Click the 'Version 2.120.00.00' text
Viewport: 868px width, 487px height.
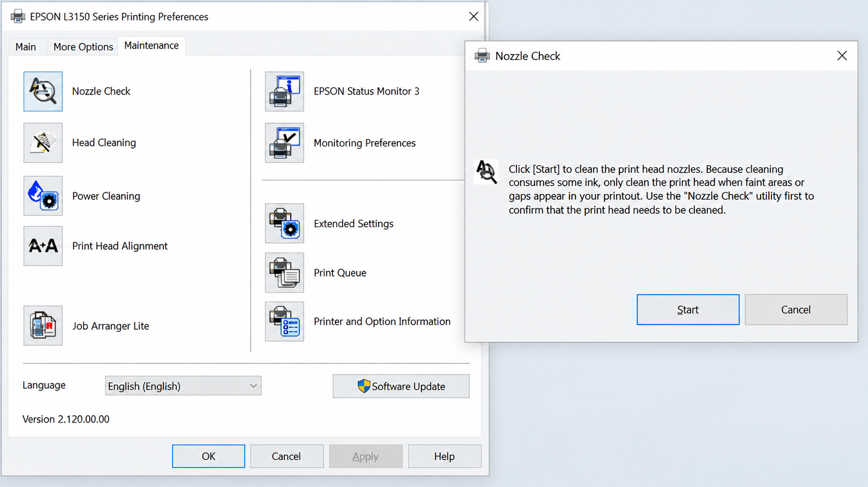66,419
